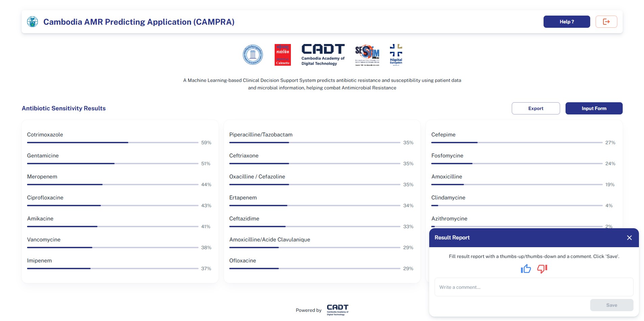Click the Write a comment field
Image resolution: width=644 pixels, height=321 pixels.
pyautogui.click(x=534, y=287)
